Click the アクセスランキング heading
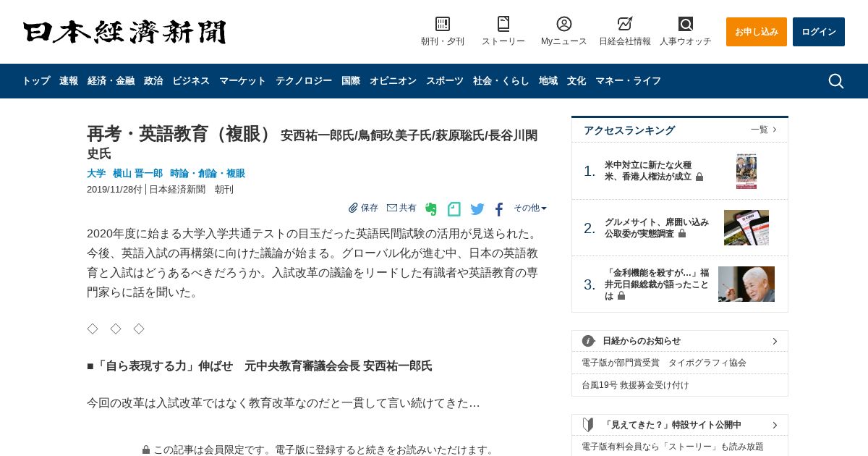The height and width of the screenshot is (456, 868). (x=629, y=130)
